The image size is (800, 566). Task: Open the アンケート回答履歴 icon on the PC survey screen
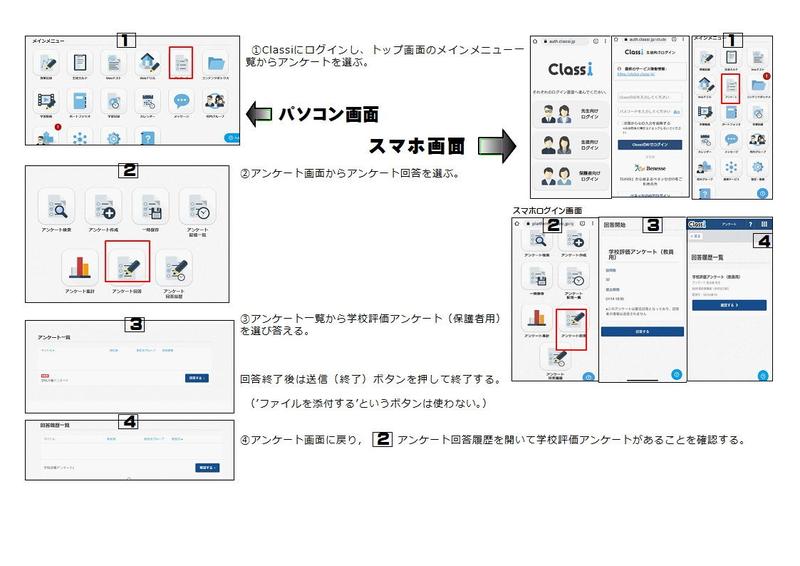point(173,265)
